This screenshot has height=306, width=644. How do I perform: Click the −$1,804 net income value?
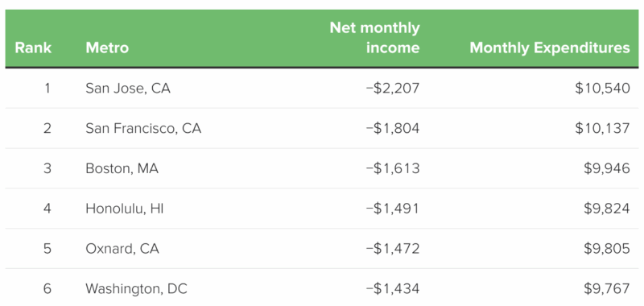pyautogui.click(x=393, y=129)
